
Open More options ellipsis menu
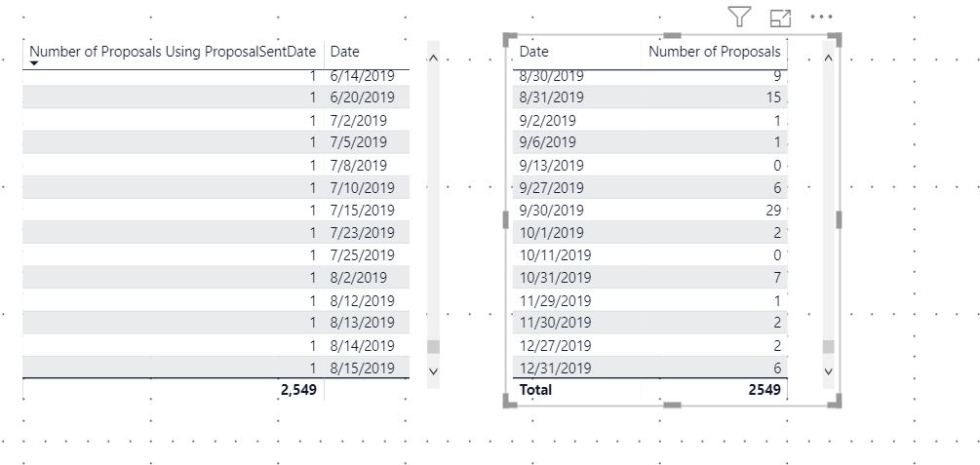click(x=821, y=17)
